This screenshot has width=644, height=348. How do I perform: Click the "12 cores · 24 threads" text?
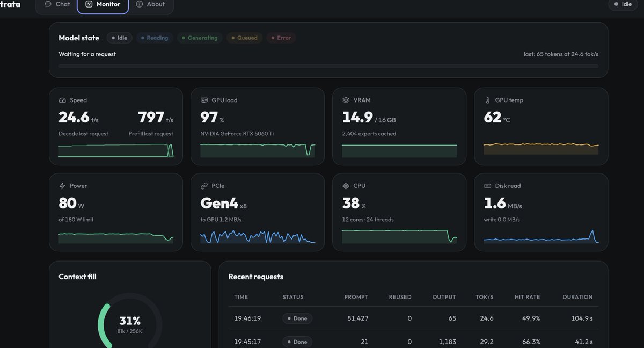(368, 220)
